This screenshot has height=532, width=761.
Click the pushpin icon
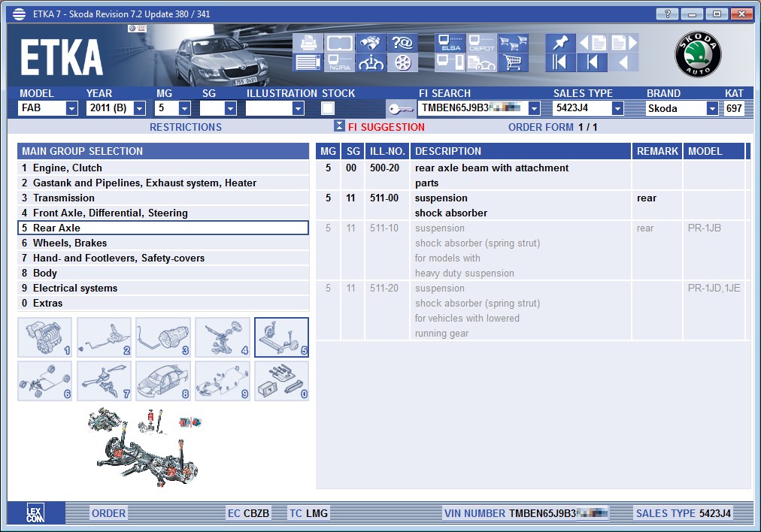pyautogui.click(x=560, y=43)
